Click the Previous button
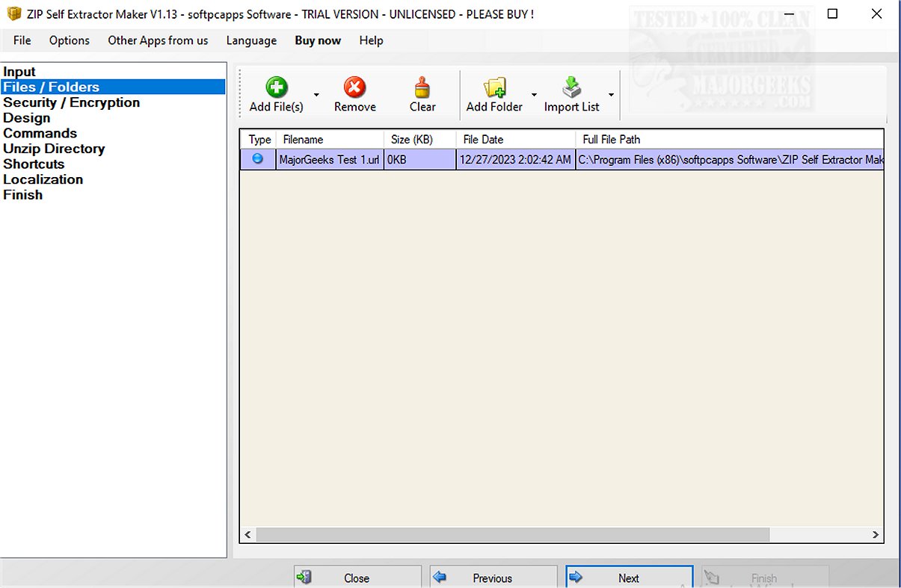 point(493,578)
